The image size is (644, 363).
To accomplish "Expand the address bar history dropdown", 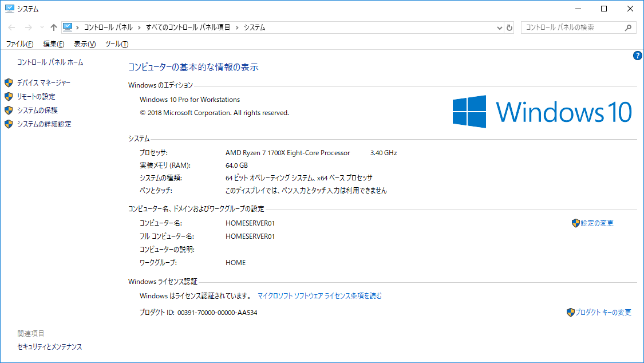I will pos(499,27).
